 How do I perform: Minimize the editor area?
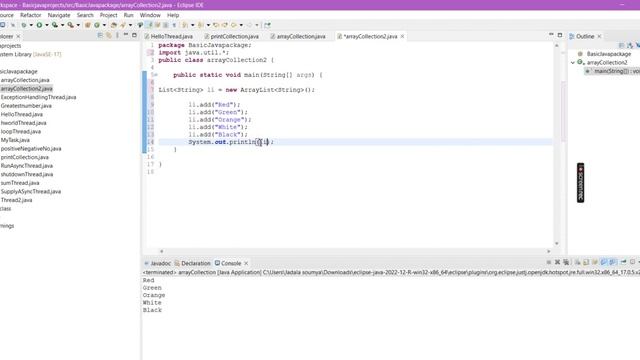pyautogui.click(x=551, y=35)
